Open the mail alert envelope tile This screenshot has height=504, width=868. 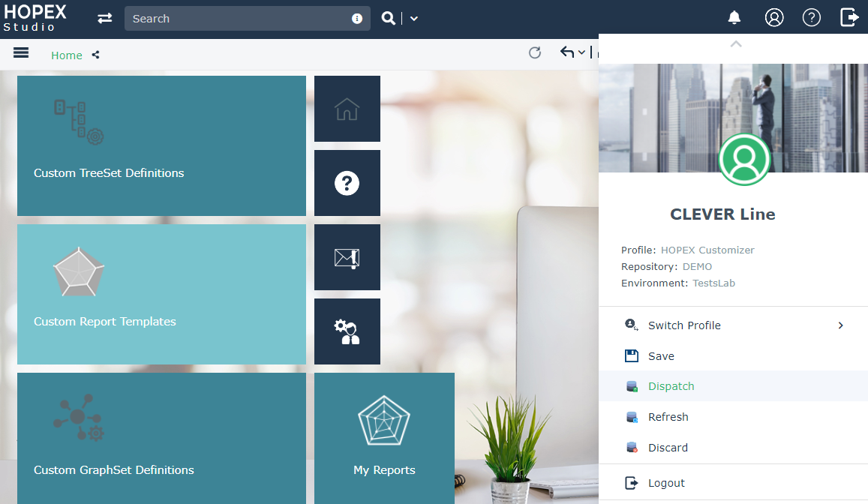[347, 257]
